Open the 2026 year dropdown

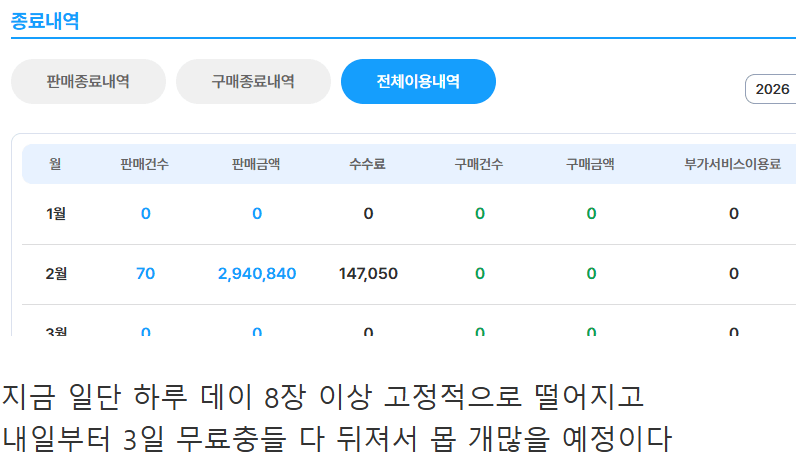click(771, 89)
